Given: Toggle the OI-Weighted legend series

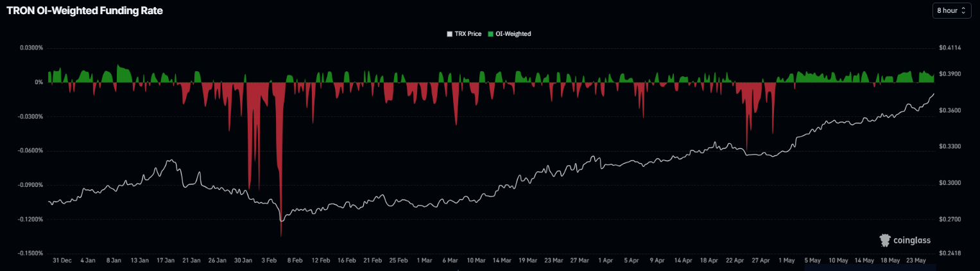Looking at the screenshot, I should [510, 33].
